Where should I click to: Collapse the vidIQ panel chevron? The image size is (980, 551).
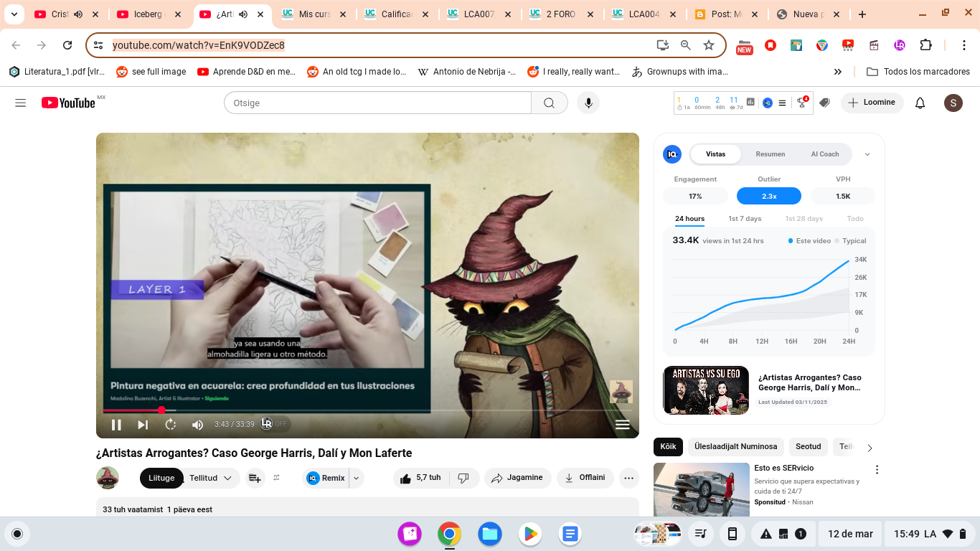[867, 154]
